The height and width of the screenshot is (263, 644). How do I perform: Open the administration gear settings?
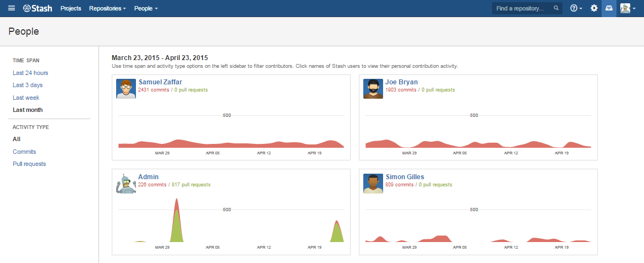click(x=594, y=8)
